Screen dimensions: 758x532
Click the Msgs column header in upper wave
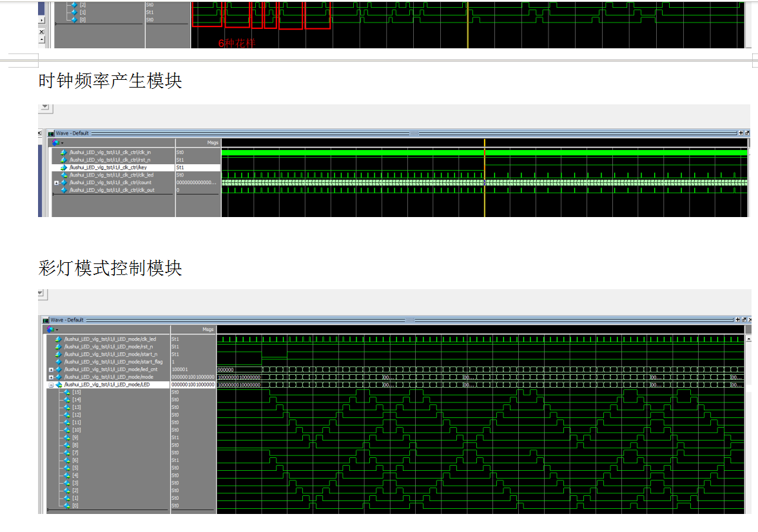point(212,142)
